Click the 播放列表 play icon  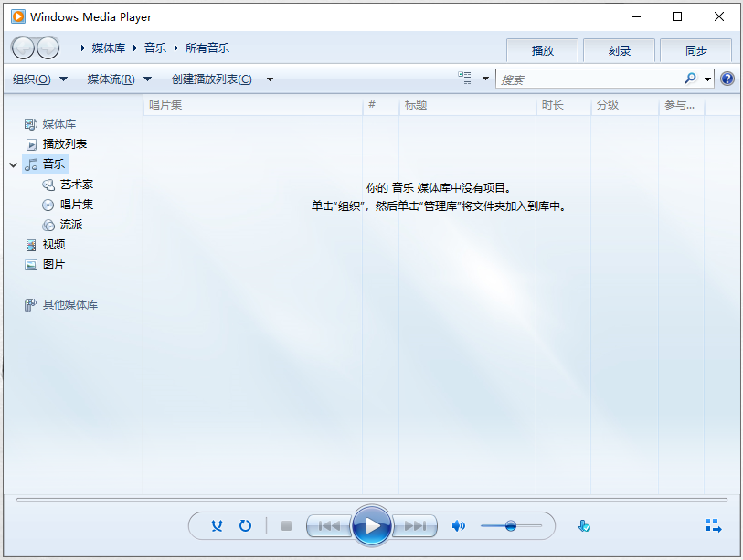point(31,144)
